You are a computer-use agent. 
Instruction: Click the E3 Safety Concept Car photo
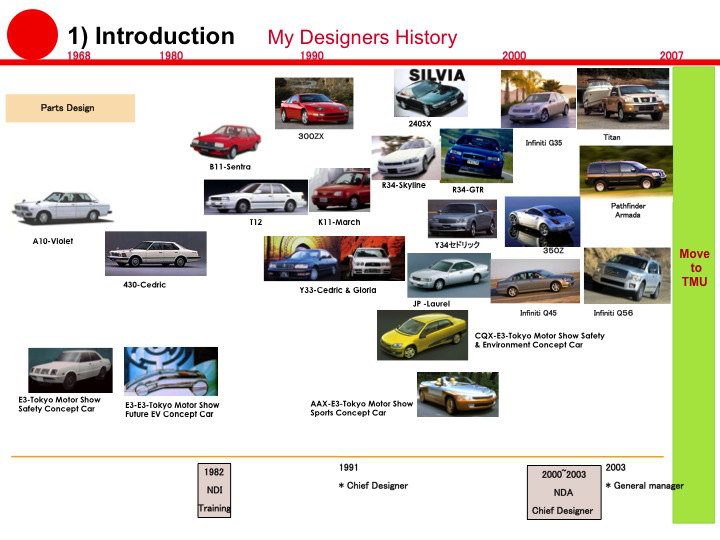click(70, 370)
